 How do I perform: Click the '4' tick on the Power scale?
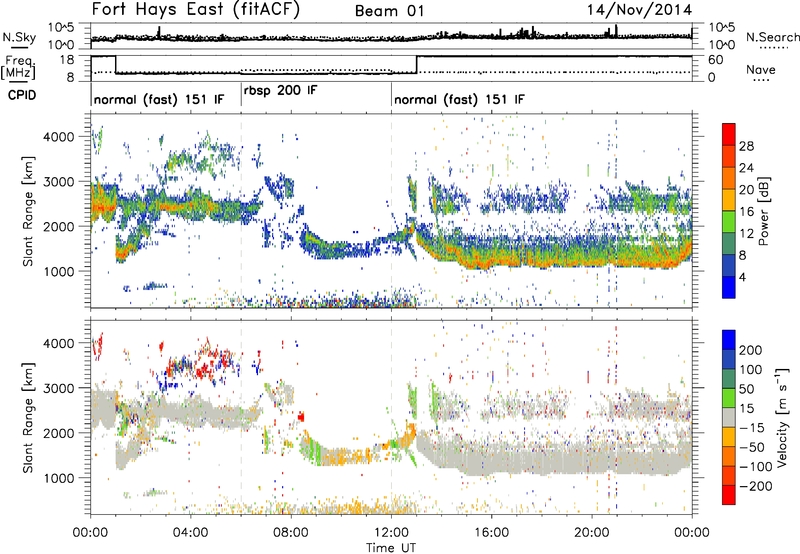click(x=743, y=277)
